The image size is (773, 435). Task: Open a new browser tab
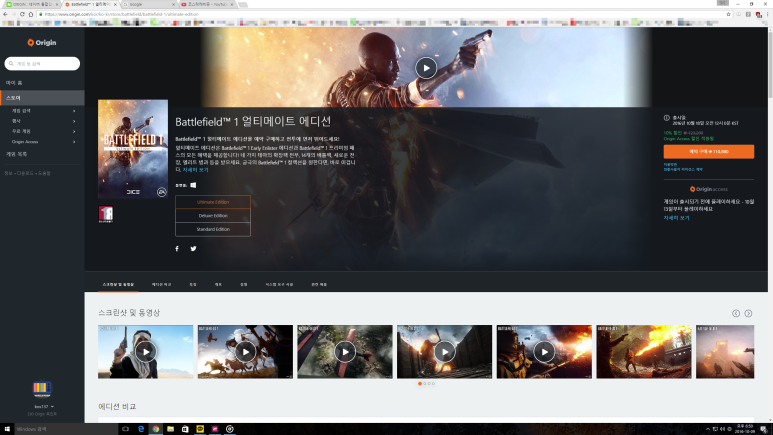243,4
